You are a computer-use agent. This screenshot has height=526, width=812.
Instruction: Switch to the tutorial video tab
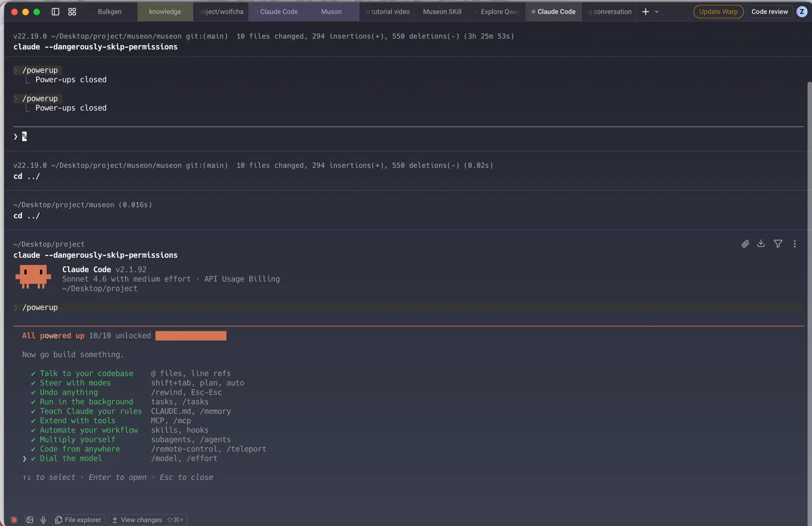tap(387, 12)
